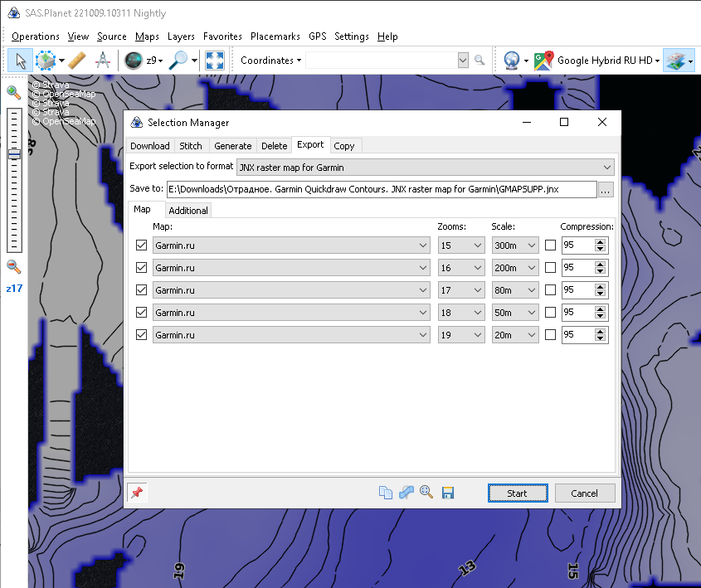Uncheck the map checkbox for zoom 17 row
701x588 pixels.
click(x=141, y=289)
